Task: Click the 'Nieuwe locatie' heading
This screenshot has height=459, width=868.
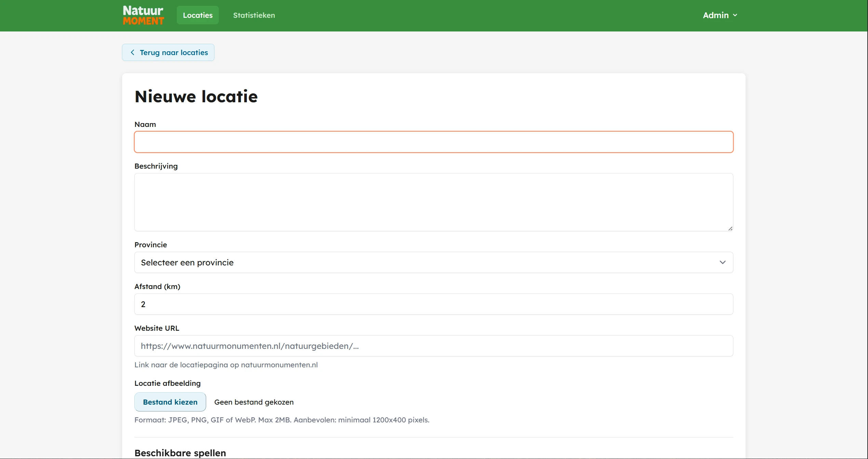Action: (196, 96)
